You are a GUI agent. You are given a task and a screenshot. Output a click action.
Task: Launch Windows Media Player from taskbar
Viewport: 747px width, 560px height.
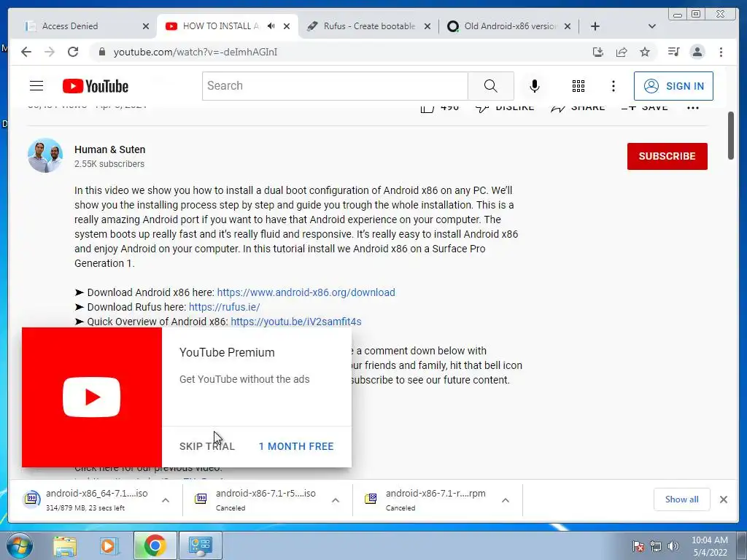[x=109, y=545]
